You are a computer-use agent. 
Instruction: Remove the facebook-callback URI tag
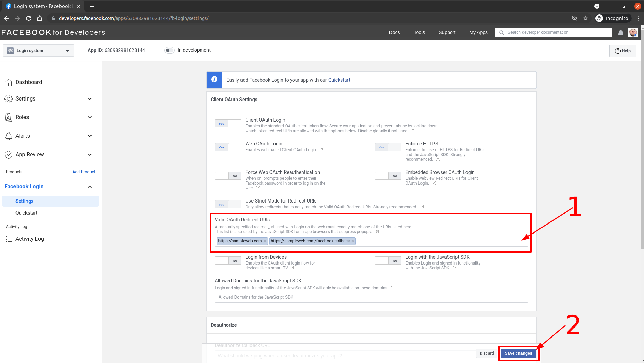[x=353, y=241]
